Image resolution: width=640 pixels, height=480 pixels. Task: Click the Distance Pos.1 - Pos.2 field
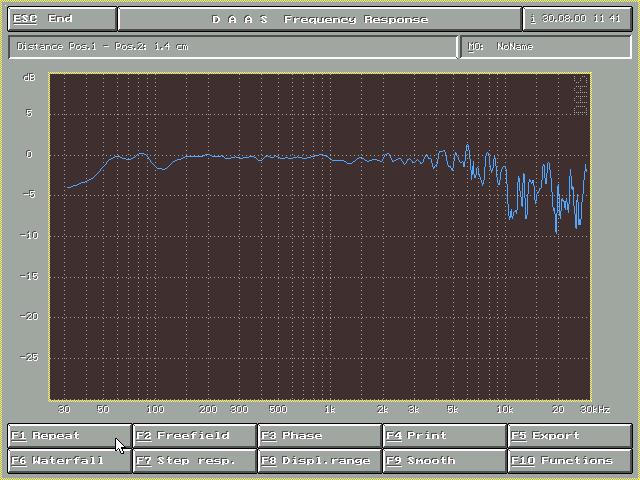(x=232, y=47)
